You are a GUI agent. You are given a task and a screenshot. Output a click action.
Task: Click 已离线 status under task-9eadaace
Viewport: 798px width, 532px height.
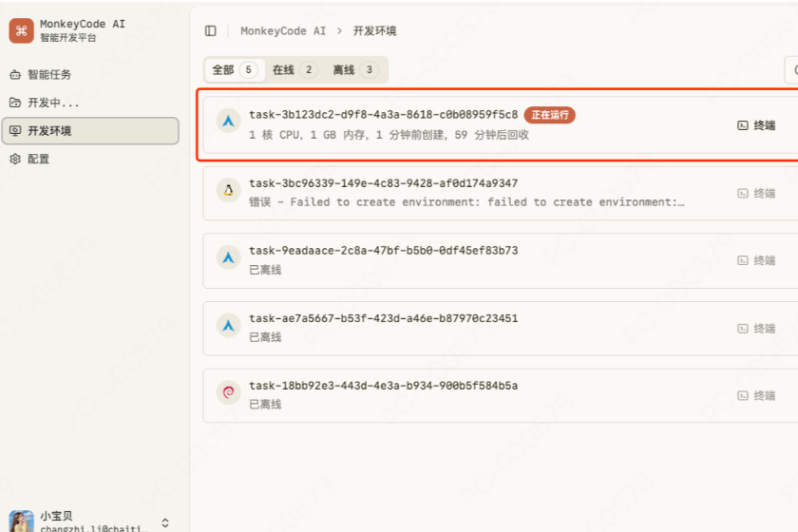click(265, 270)
